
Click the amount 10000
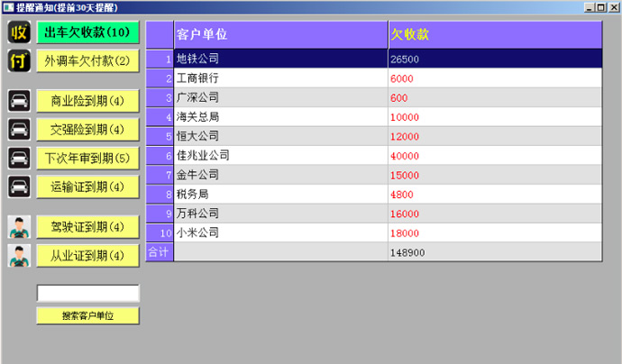tap(404, 117)
